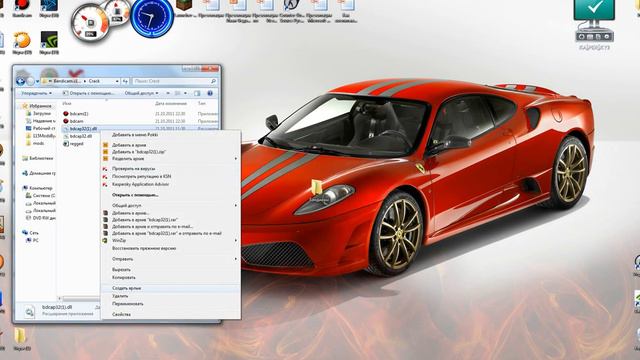Open the NVIDIA shortcut on desktop
The height and width of the screenshot is (360, 640).
[x=49, y=43]
